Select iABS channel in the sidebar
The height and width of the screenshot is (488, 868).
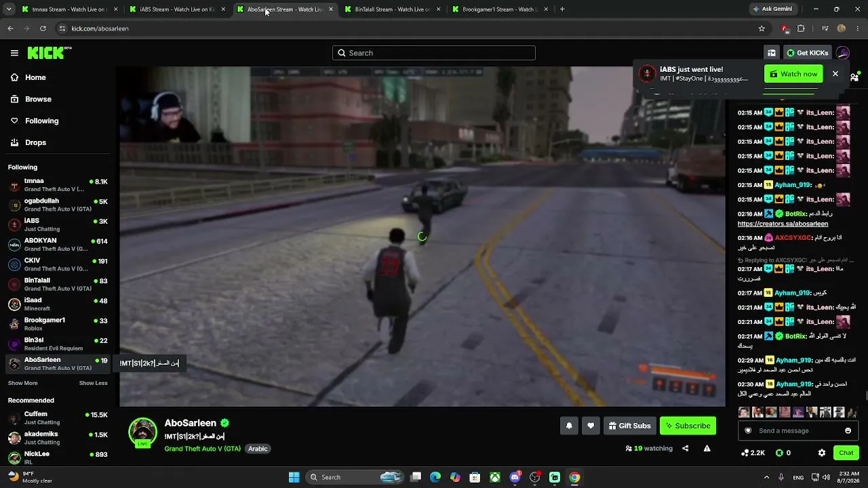[58, 225]
